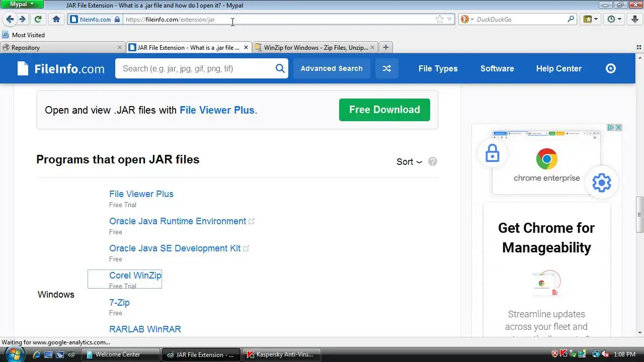The width and height of the screenshot is (644, 362).
Task: Open the Corel WinZip link
Action: (x=135, y=276)
